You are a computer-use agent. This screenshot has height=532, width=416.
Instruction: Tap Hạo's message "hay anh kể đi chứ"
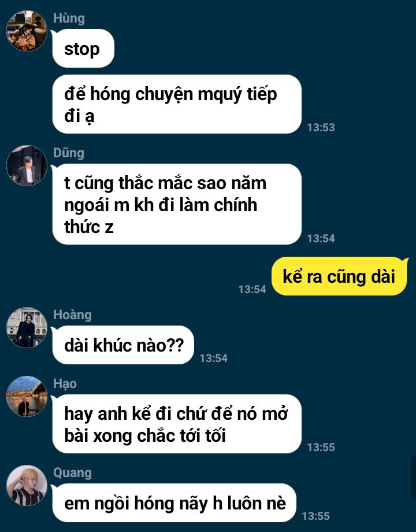coord(177,424)
